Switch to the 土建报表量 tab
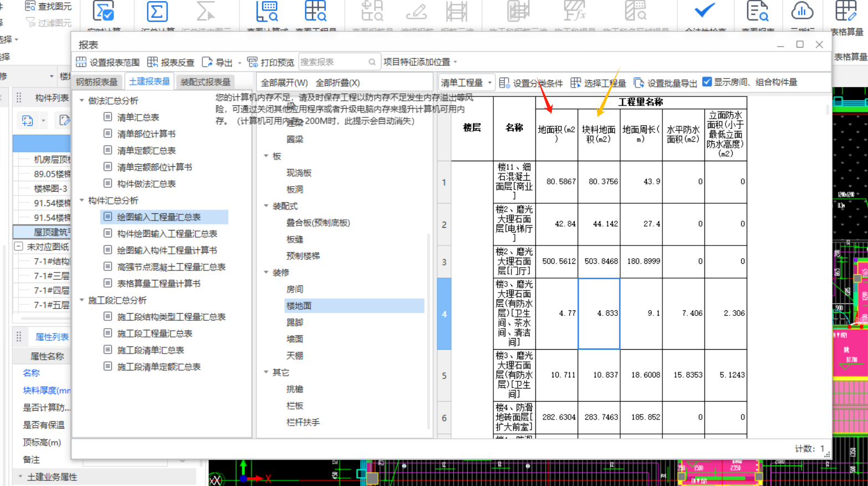Viewport: 868px width, 486px height. point(149,81)
